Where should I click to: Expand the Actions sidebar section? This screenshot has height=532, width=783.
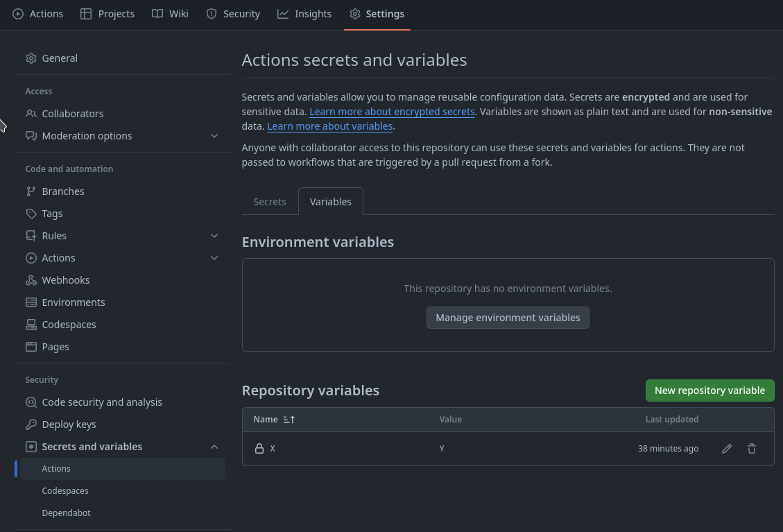coord(214,258)
